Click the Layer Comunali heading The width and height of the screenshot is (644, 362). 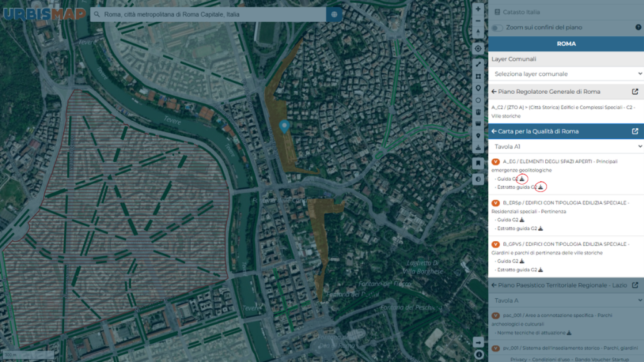[x=514, y=59]
